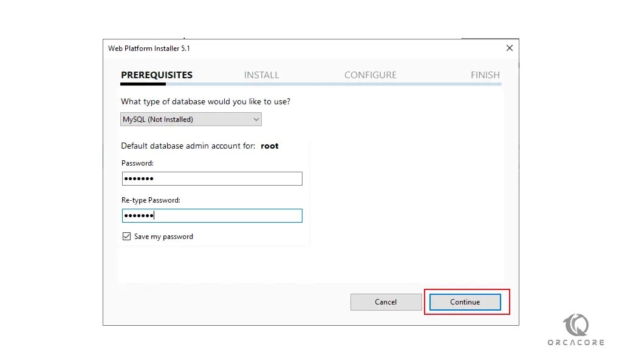Click the Orcacore logo icon
Image resolution: width=622 pixels, height=364 pixels.
tap(575, 324)
